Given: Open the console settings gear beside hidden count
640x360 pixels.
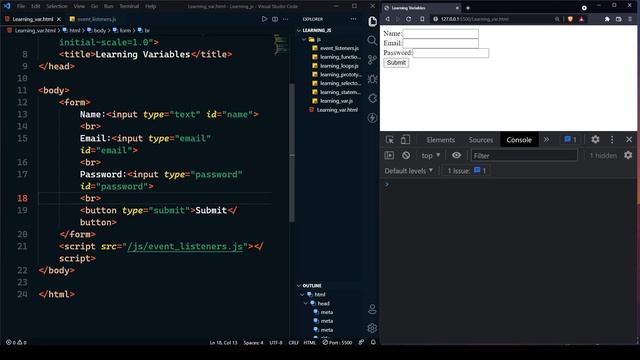Looking at the screenshot, I should click(628, 155).
